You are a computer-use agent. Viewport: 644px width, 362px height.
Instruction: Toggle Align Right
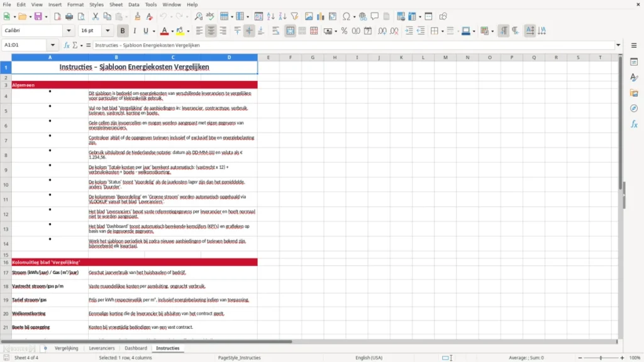223,31
